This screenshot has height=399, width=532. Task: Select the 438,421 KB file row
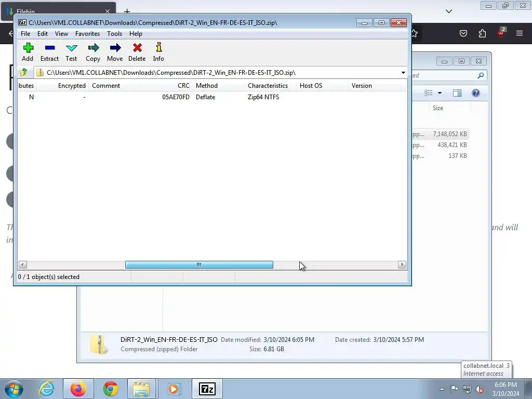point(440,145)
